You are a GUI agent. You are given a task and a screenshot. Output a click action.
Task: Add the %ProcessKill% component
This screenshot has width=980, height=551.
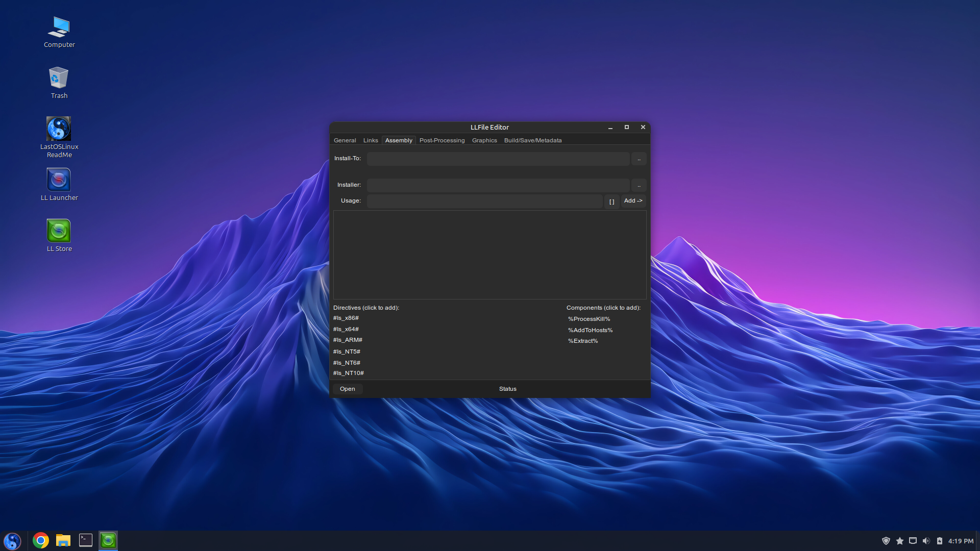coord(589,319)
